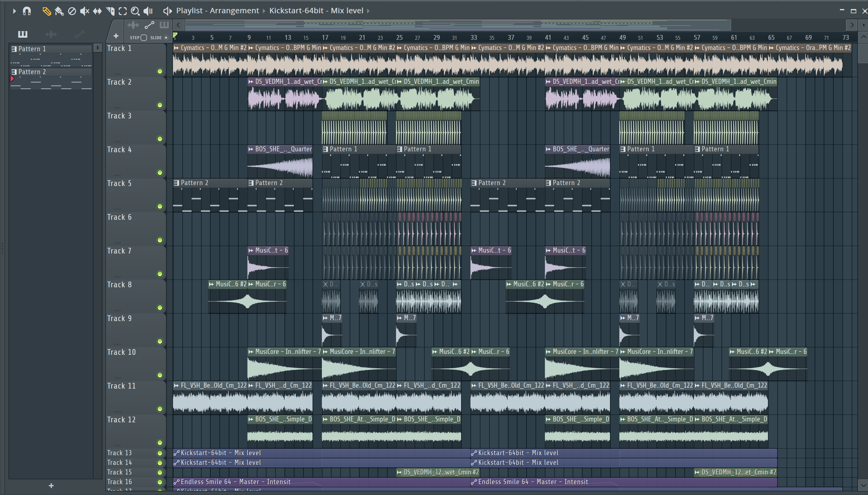Click the vertical scrollbar thumb at right
Image resolution: width=868 pixels, height=495 pixels.
pyautogui.click(x=863, y=53)
